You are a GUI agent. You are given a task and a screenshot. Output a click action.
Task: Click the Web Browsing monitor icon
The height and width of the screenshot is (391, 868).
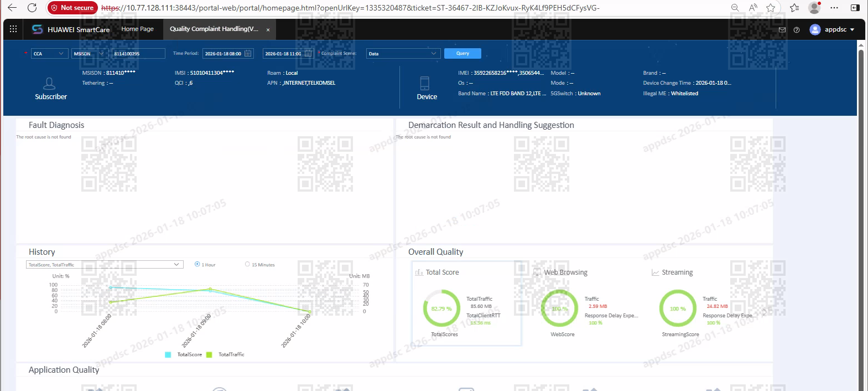pos(537,272)
